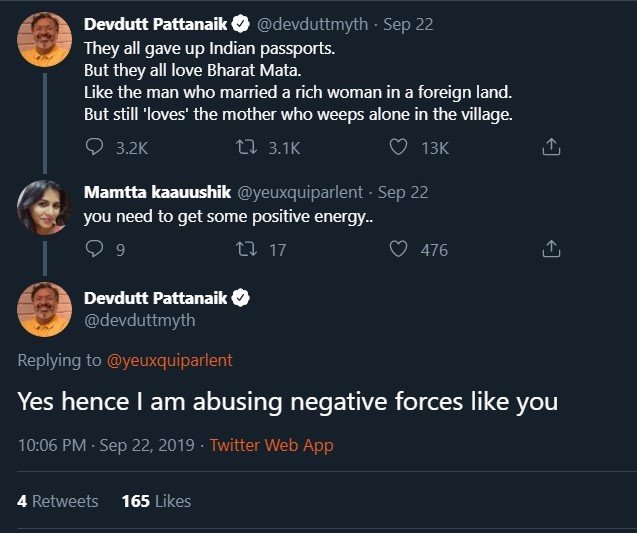Click the Twitter Web App link
The width and height of the screenshot is (637, 533).
point(271,445)
